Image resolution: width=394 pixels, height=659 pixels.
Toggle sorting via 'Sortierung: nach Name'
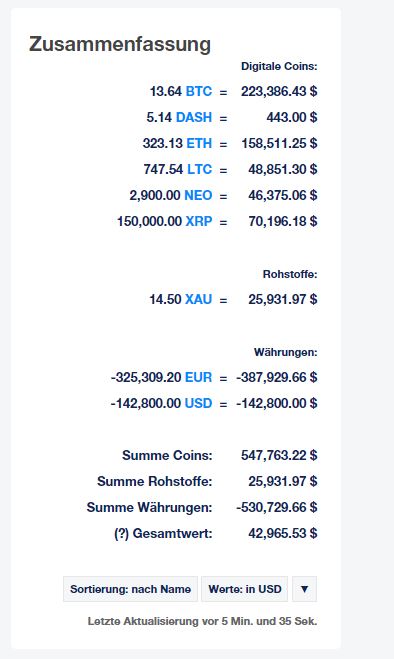(130, 589)
